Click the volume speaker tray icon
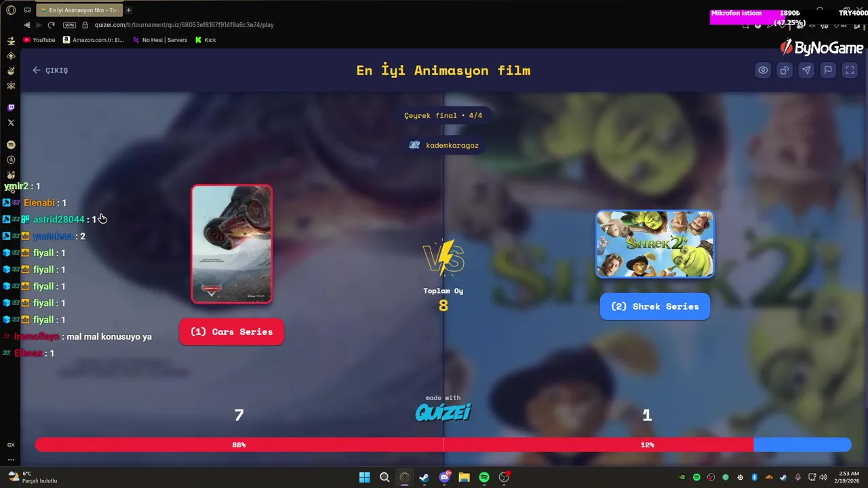868x488 pixels. (823, 477)
